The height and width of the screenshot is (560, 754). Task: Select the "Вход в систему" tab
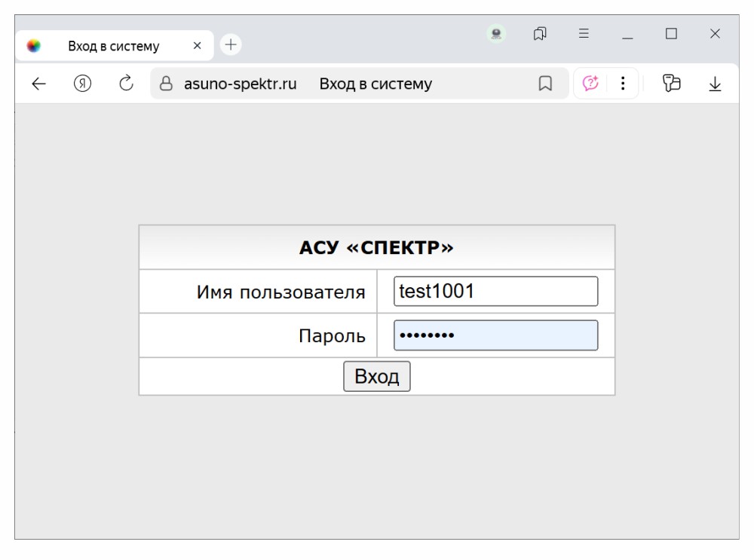pyautogui.click(x=113, y=46)
